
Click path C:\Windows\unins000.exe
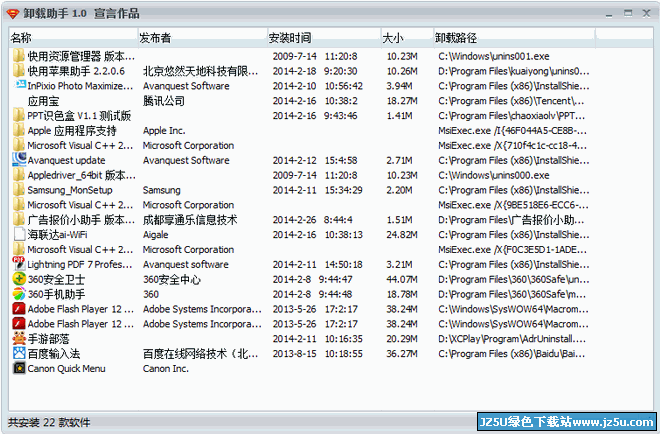(494, 176)
